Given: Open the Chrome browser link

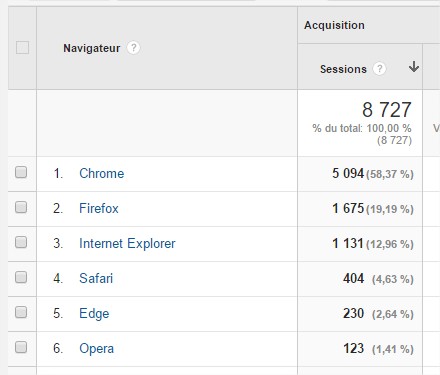Looking at the screenshot, I should [x=102, y=173].
